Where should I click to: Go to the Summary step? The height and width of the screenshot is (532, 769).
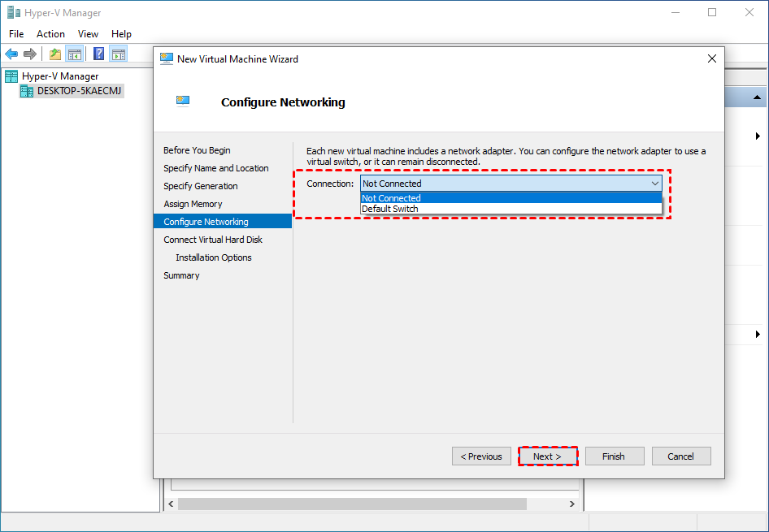click(x=181, y=275)
